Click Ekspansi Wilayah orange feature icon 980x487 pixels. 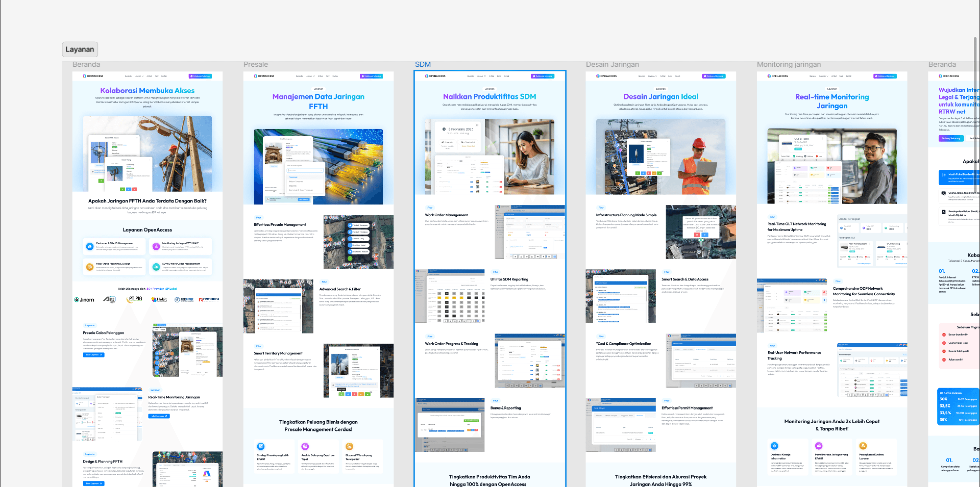(349, 446)
